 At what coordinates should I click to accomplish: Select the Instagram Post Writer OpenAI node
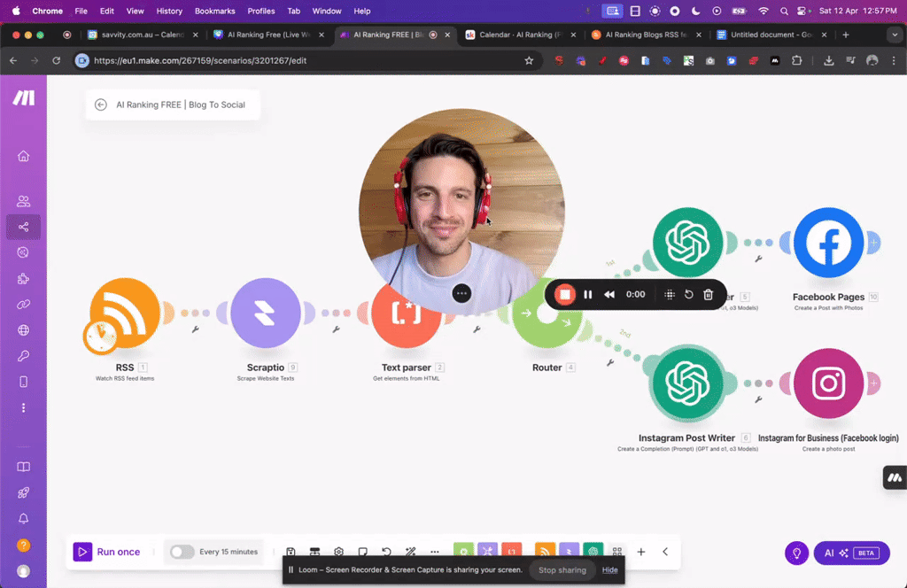click(x=687, y=383)
